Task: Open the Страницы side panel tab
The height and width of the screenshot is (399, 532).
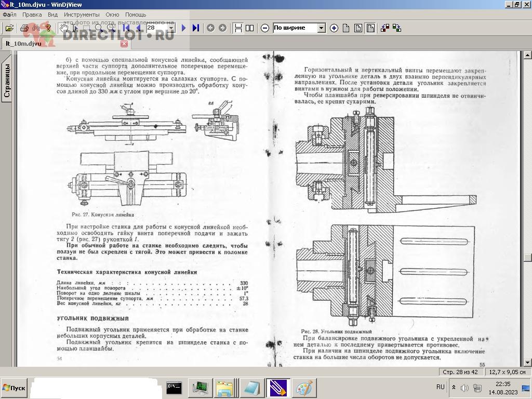Action: (x=7, y=80)
